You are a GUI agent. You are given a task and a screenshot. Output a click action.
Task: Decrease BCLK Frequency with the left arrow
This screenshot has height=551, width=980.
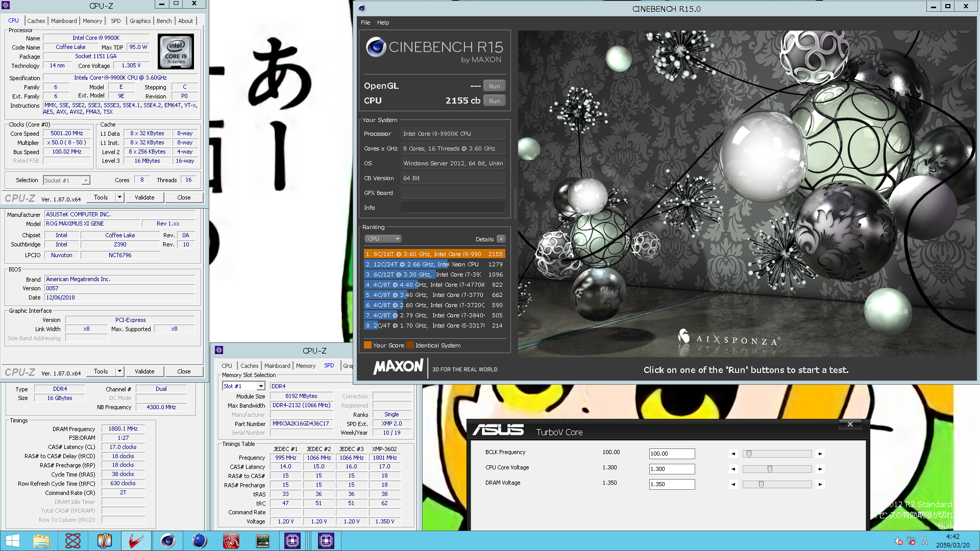tap(733, 454)
